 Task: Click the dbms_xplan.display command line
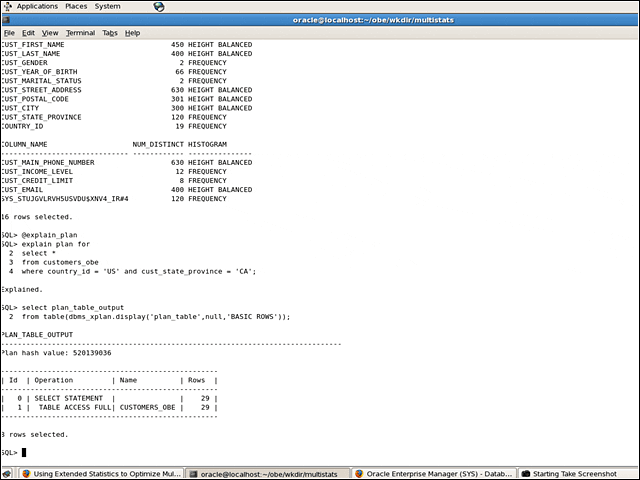(149, 316)
